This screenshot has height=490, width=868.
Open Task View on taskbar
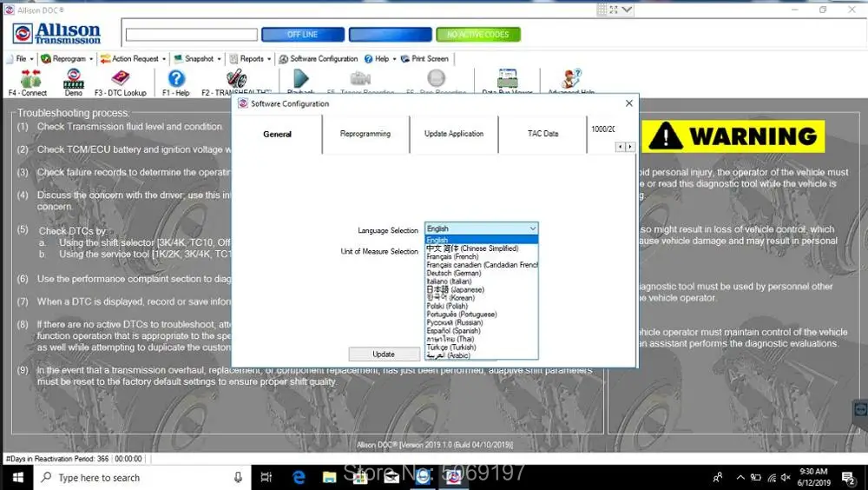pyautogui.click(x=266, y=477)
